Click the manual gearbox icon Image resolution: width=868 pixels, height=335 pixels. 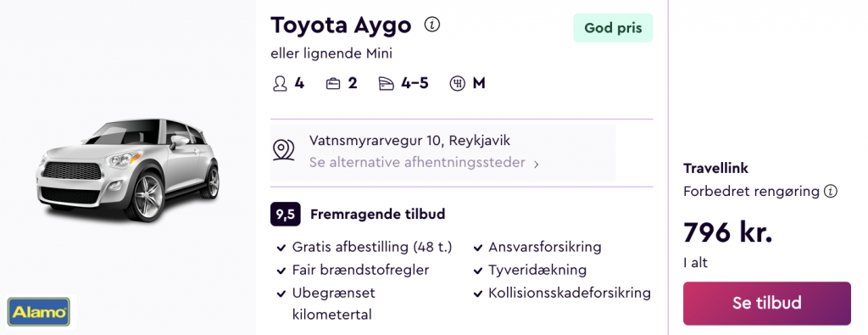457,84
